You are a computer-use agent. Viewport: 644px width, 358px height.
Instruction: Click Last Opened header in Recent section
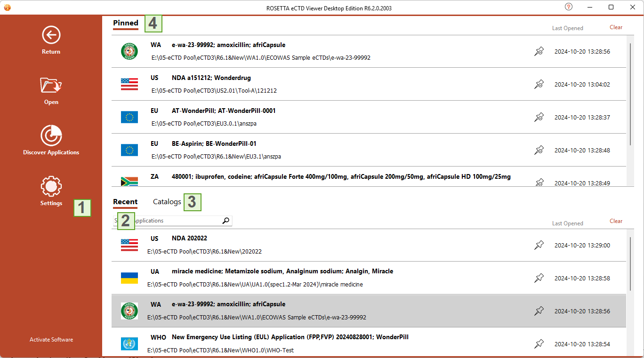point(568,223)
